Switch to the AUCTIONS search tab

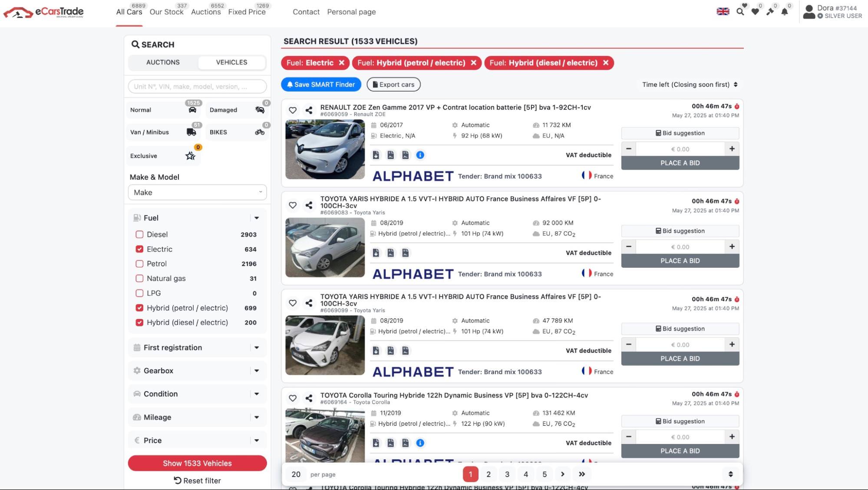point(163,62)
